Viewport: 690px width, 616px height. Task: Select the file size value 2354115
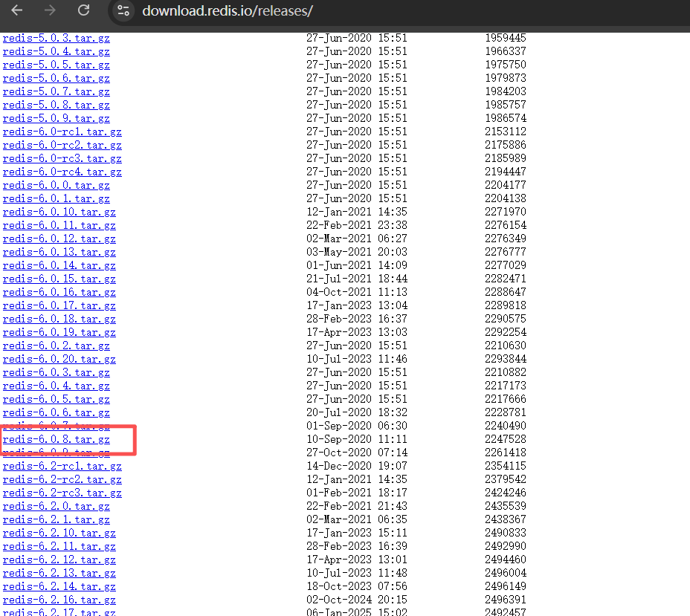pos(506,466)
